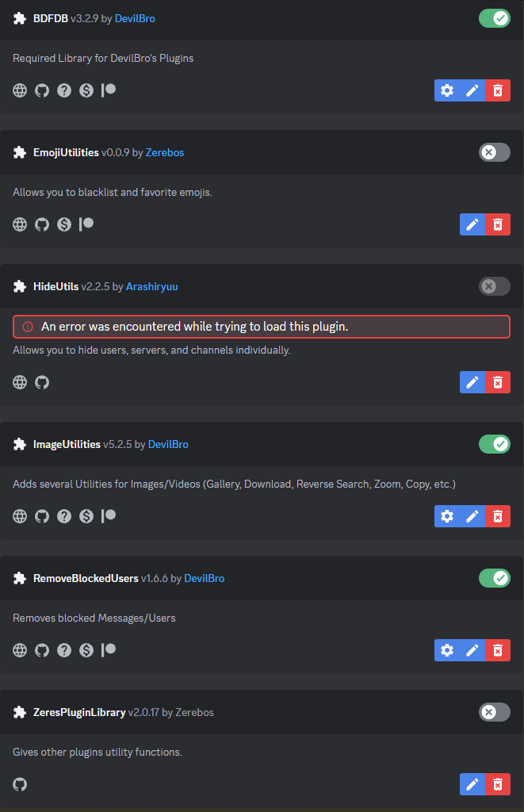Viewport: 524px width, 812px height.
Task: Delete the EmojiUtilities plugin
Action: (498, 224)
